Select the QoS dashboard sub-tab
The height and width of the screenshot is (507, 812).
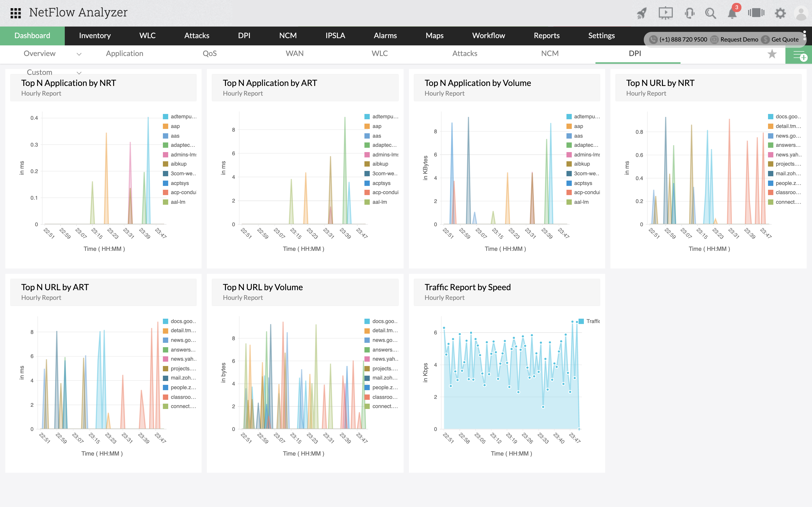pos(209,53)
